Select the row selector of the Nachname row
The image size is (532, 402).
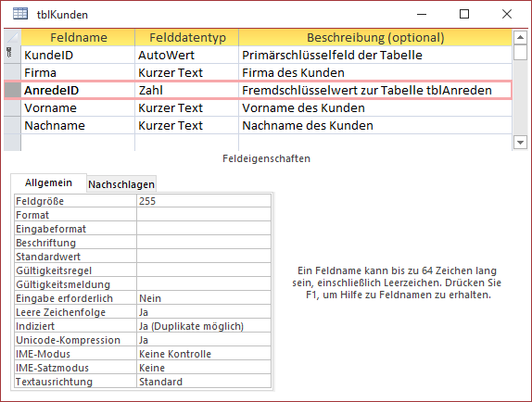pyautogui.click(x=13, y=125)
